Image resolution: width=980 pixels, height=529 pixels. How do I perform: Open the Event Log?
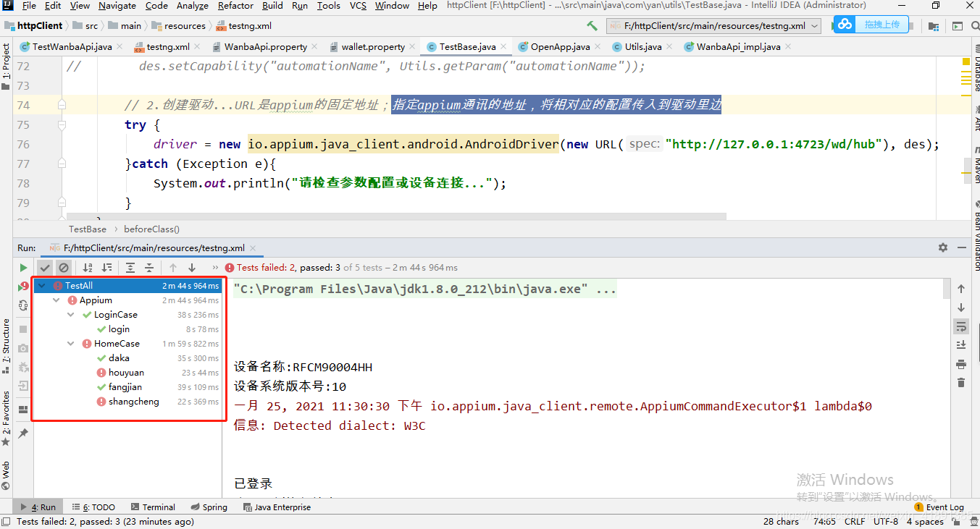tap(939, 507)
